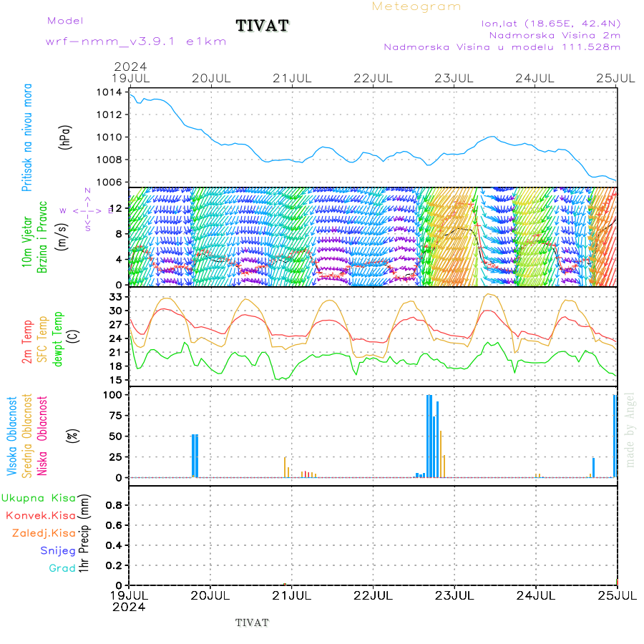The height and width of the screenshot is (644, 644).
Task: Select the 25 cloud cover tick value
Action: tap(116, 457)
